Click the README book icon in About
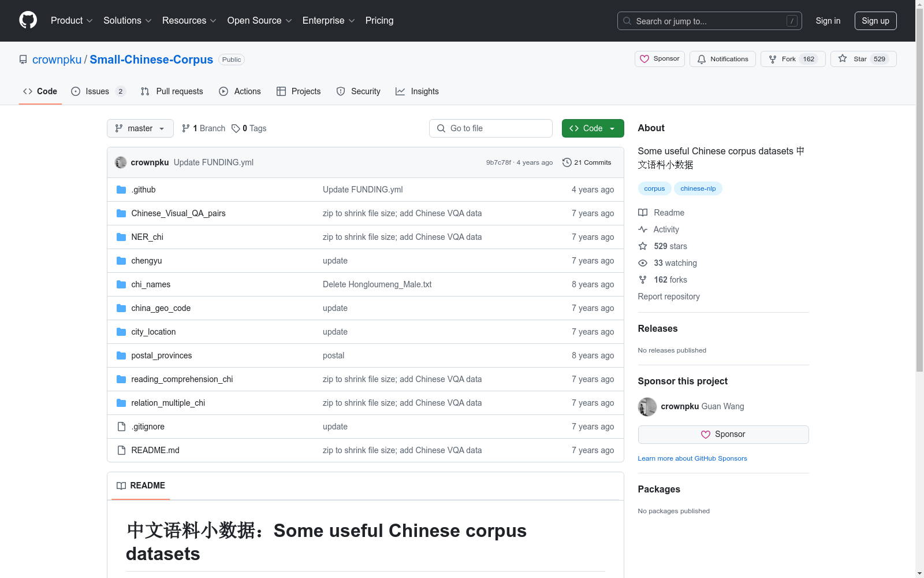 click(x=643, y=213)
